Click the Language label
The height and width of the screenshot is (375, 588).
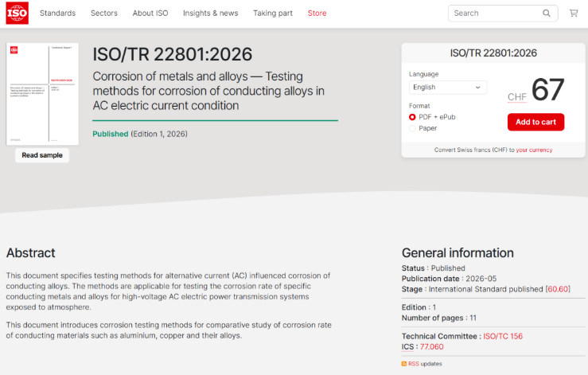tap(424, 74)
